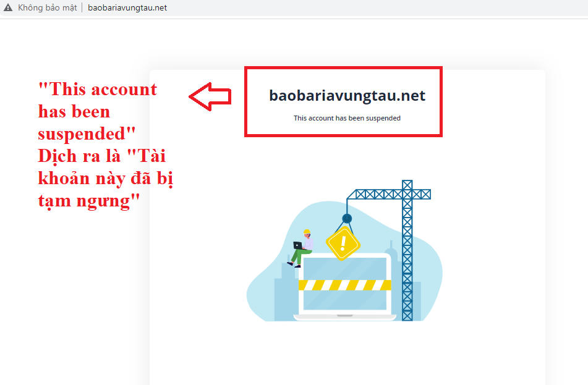The width and height of the screenshot is (588, 385).
Task: Click the warning triangle security icon
Action: 8,7
